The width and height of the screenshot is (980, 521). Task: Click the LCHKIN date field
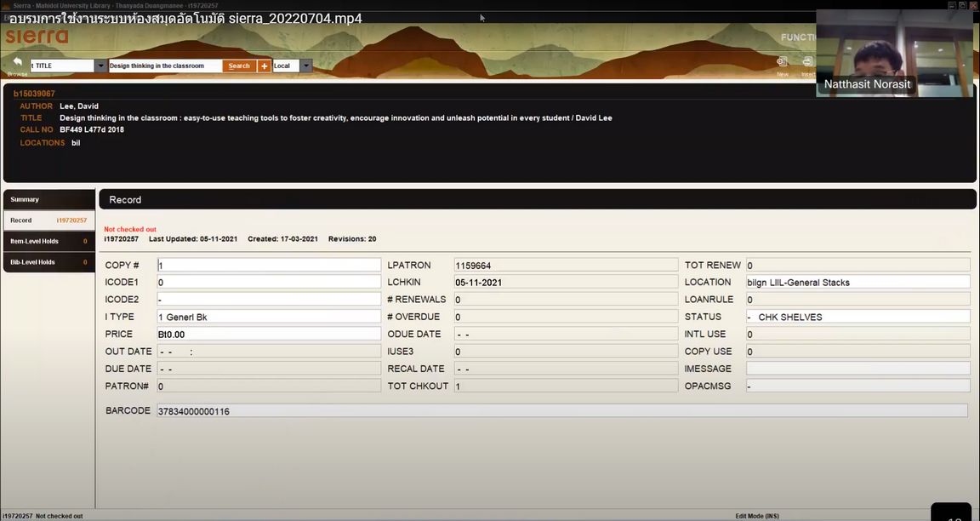pyautogui.click(x=565, y=283)
